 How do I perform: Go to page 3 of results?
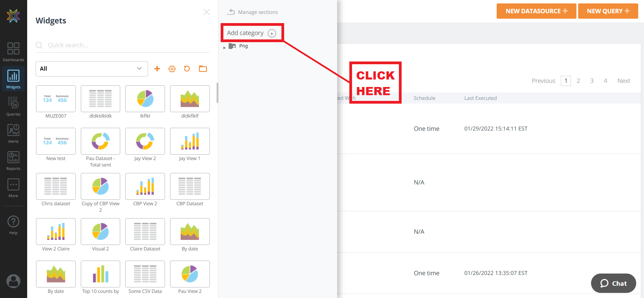[592, 81]
